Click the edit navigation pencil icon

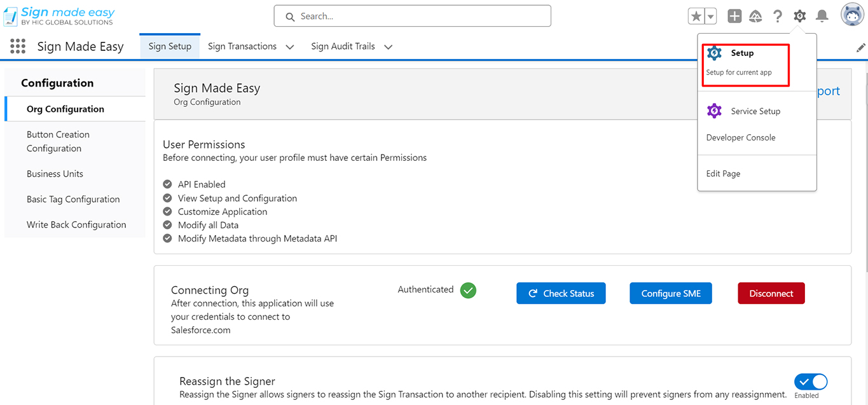point(861,48)
